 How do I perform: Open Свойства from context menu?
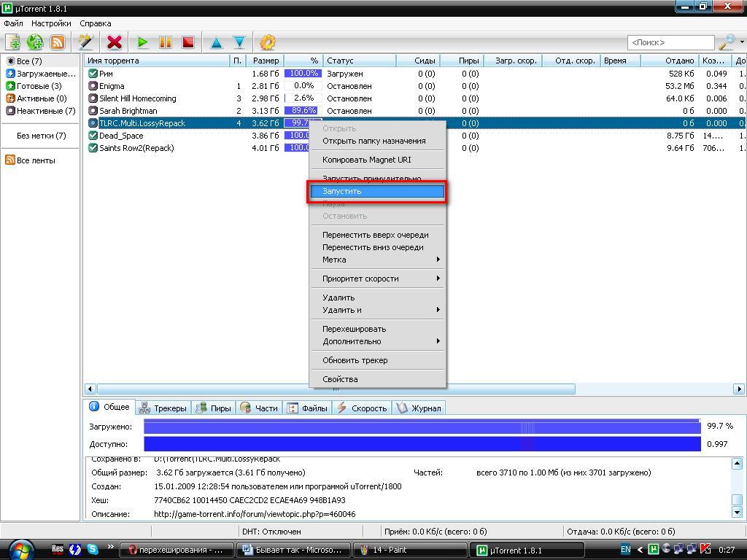pyautogui.click(x=377, y=379)
